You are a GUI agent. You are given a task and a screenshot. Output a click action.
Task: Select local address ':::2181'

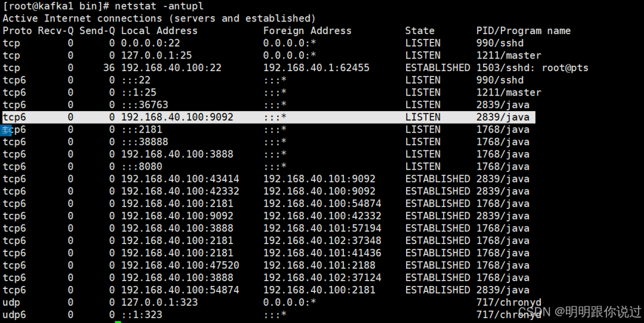click(x=142, y=130)
